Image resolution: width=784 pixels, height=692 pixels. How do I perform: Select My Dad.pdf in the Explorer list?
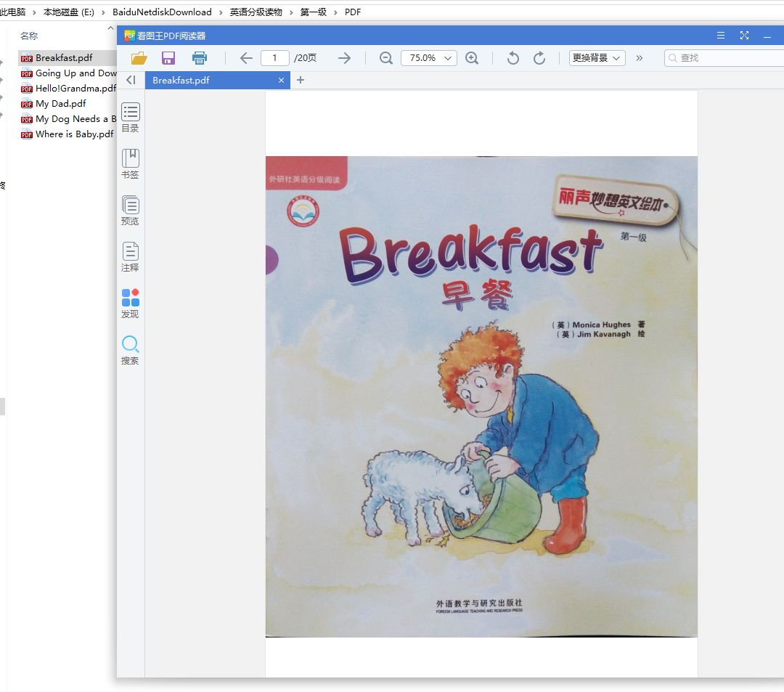point(54,104)
